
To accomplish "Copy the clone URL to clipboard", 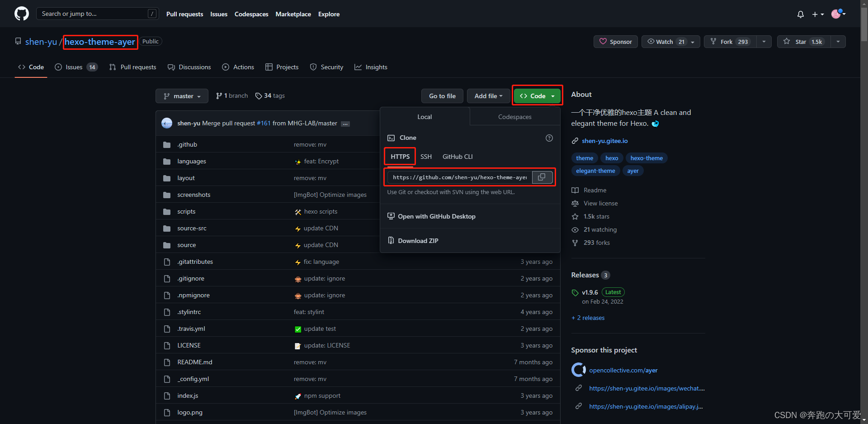I will (542, 177).
